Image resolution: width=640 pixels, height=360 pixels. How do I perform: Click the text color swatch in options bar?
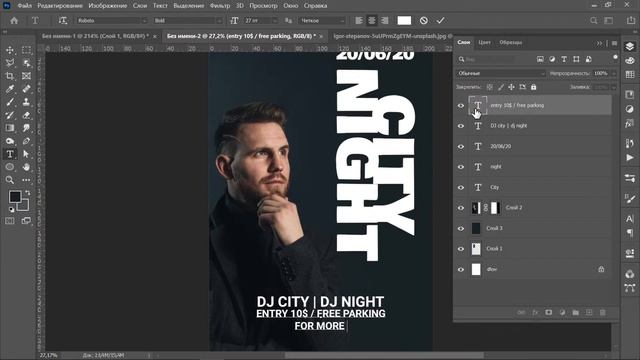[x=404, y=20]
